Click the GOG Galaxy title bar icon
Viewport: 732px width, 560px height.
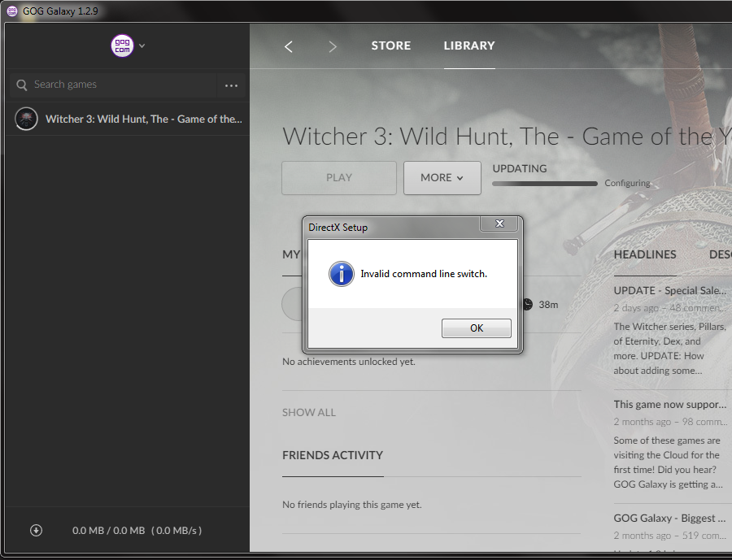point(12,11)
